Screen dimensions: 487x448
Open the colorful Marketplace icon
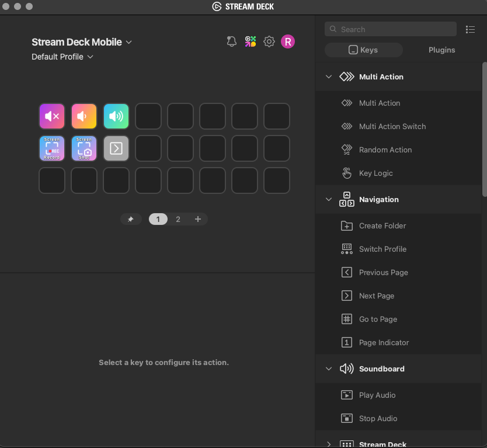[251, 41]
